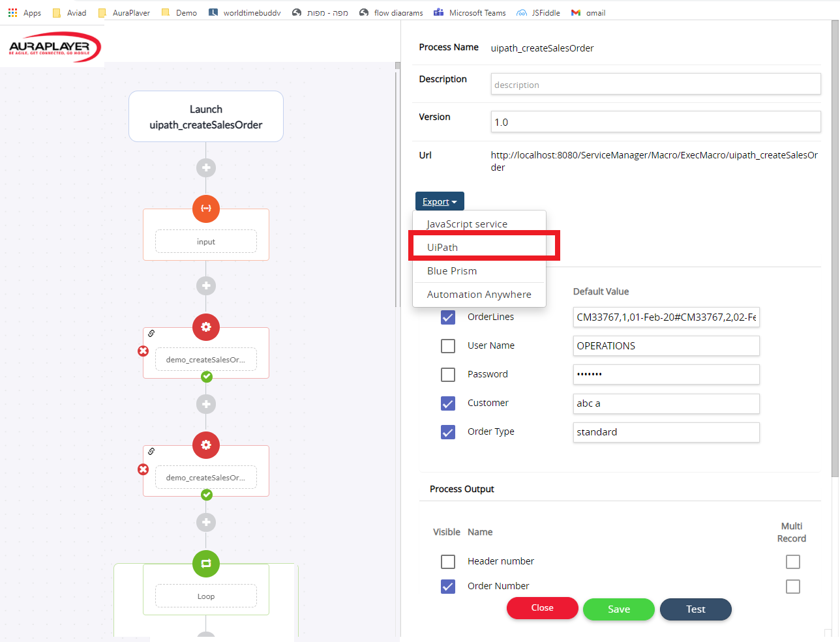Select first demo_createSalesOr label box
This screenshot has width=840, height=642.
(x=206, y=359)
